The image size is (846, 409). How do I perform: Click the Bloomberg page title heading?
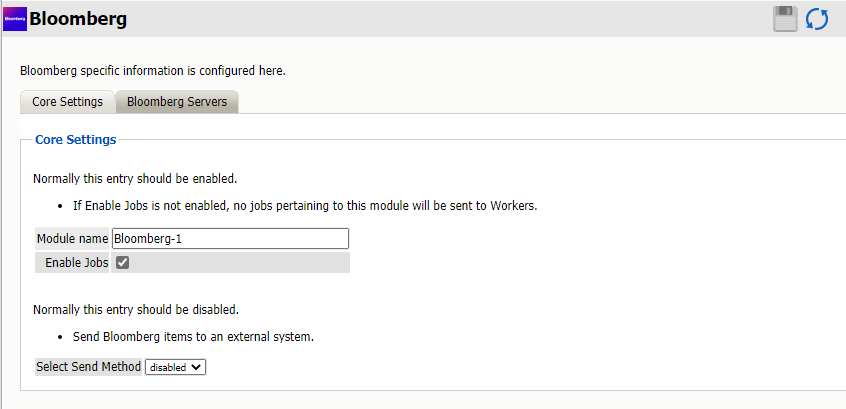(x=78, y=18)
